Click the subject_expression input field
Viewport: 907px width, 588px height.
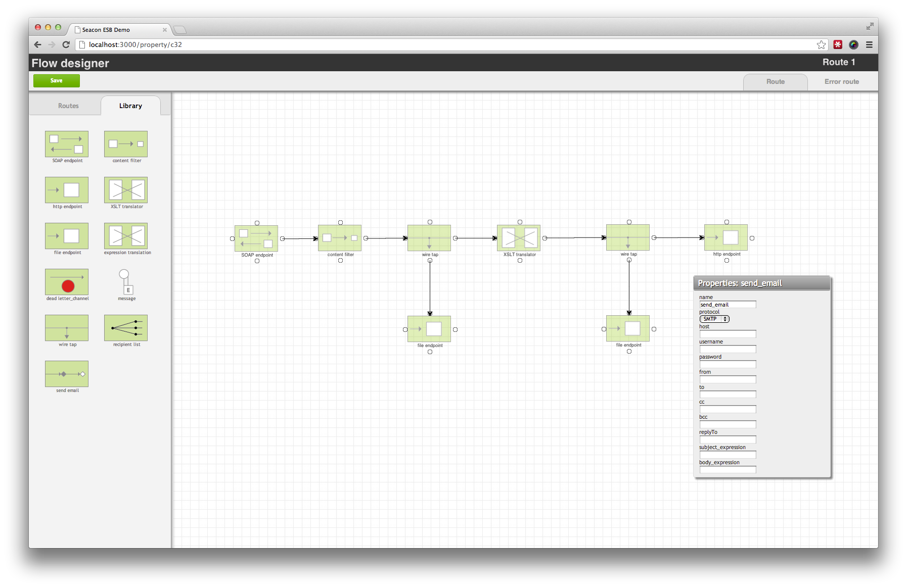[x=728, y=455]
